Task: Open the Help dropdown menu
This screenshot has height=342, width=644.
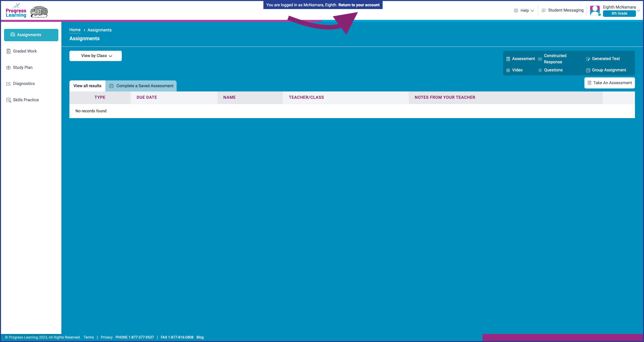Action: [524, 11]
